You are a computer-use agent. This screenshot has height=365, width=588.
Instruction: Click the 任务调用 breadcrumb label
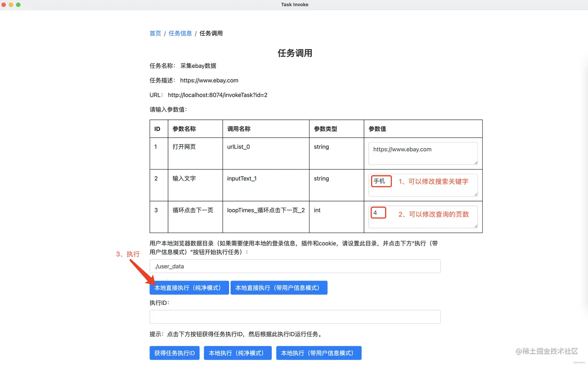[x=211, y=33]
